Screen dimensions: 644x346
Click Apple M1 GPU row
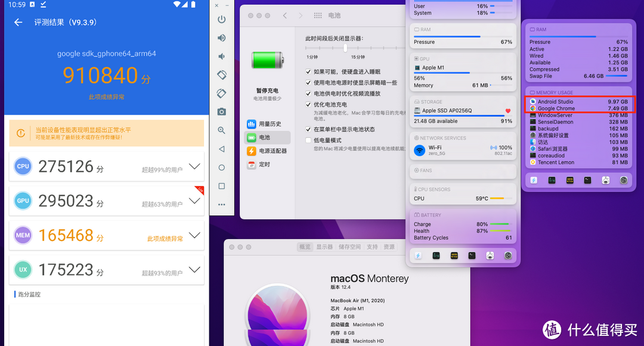[463, 68]
